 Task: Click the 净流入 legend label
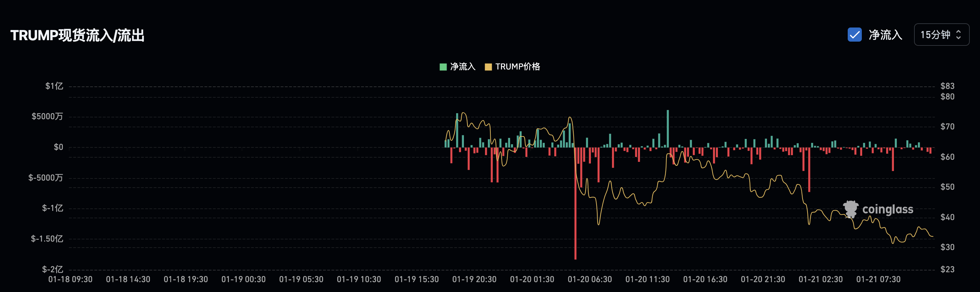tap(462, 67)
